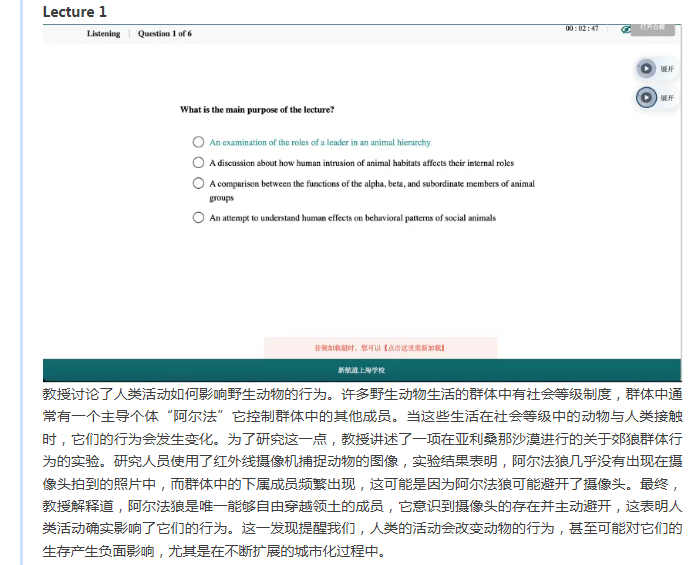Click the second audio play icon

point(646,98)
